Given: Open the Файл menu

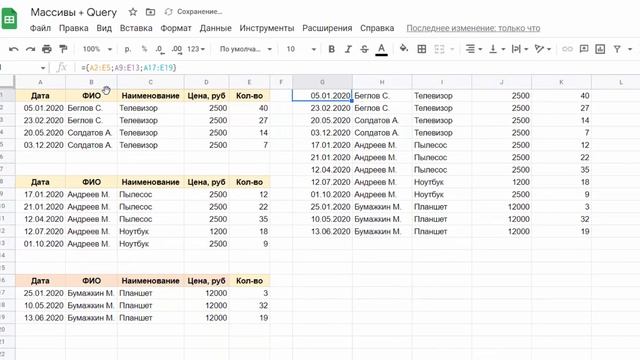Looking at the screenshot, I should [40, 28].
